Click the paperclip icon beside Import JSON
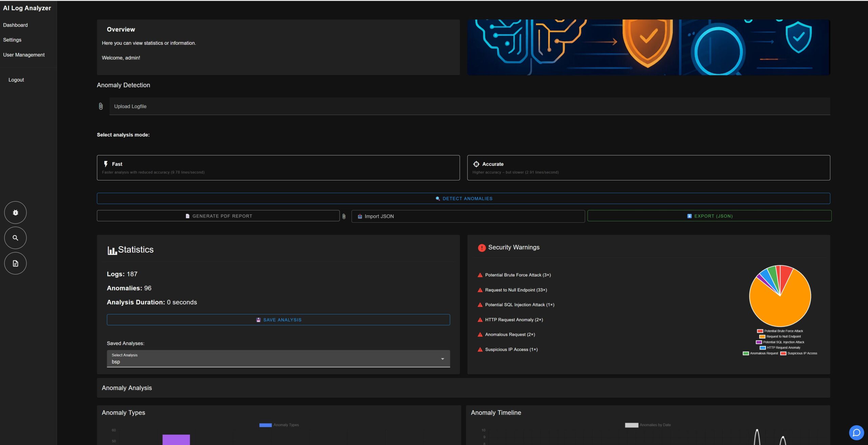This screenshot has width=868, height=445. pyautogui.click(x=344, y=216)
